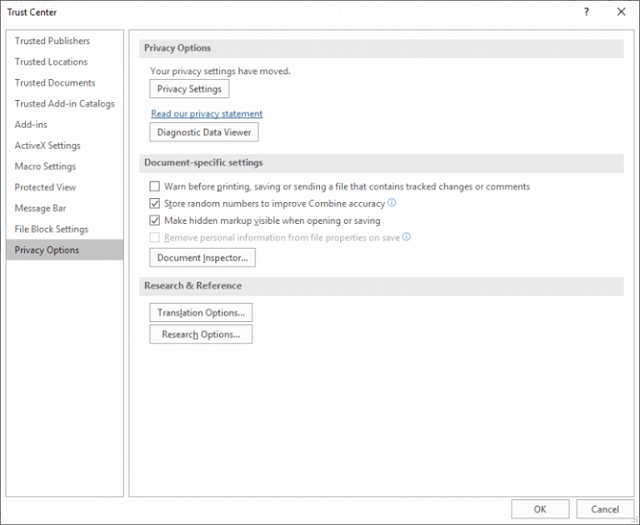Select File Block Settings category
640x525 pixels.
coord(51,229)
